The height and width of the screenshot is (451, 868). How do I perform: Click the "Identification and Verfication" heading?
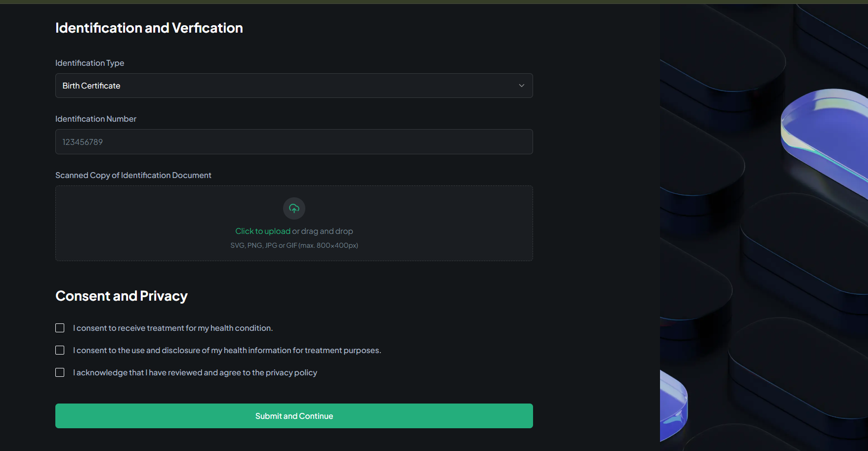149,28
